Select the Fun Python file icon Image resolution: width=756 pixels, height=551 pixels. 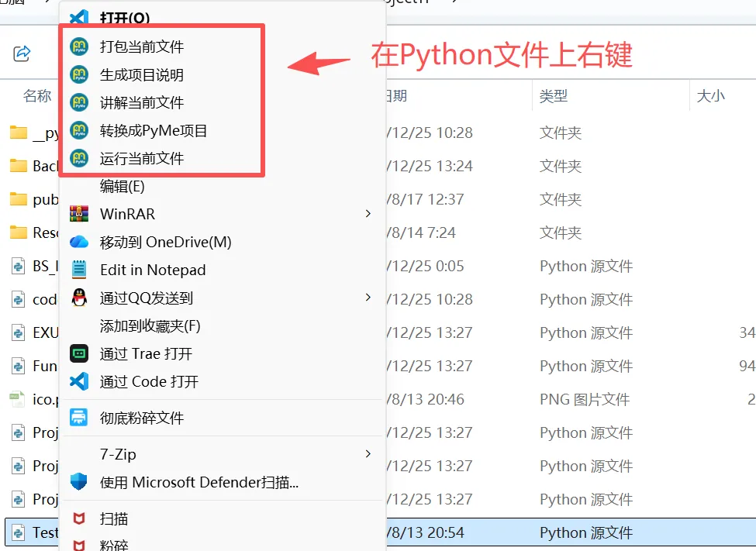[18, 366]
